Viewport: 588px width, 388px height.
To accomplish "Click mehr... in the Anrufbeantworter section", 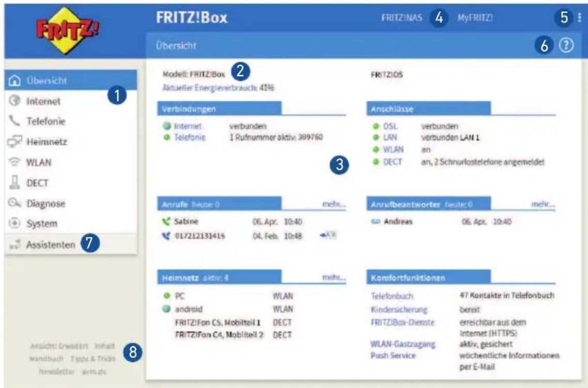I will coord(543,204).
